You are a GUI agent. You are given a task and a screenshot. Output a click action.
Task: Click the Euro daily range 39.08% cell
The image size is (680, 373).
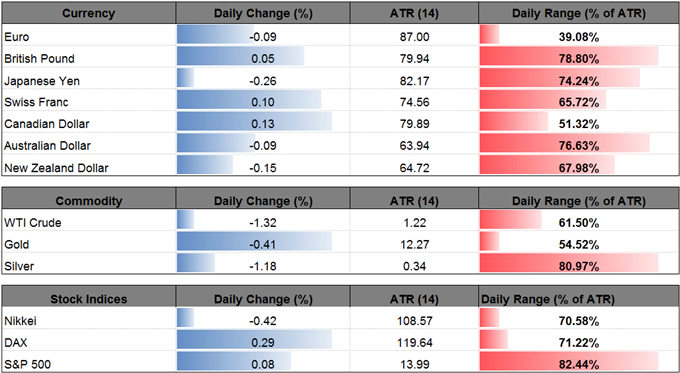[x=579, y=35]
